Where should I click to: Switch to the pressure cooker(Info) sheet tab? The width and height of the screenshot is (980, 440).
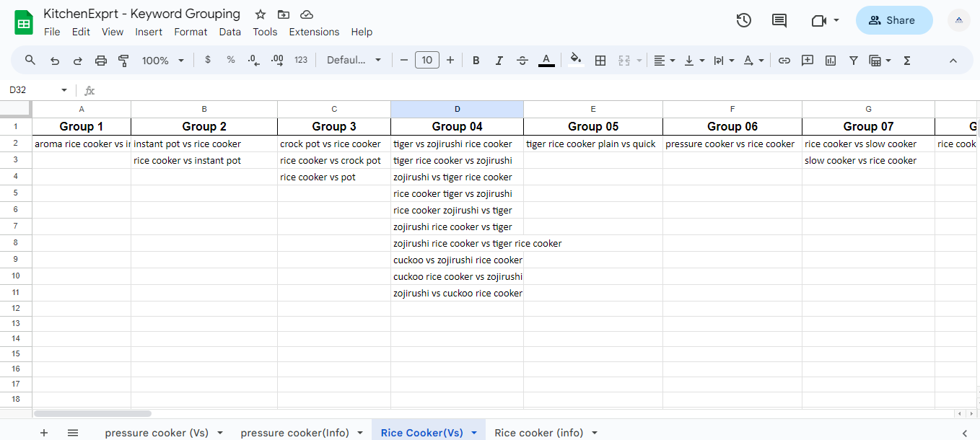pyautogui.click(x=294, y=433)
